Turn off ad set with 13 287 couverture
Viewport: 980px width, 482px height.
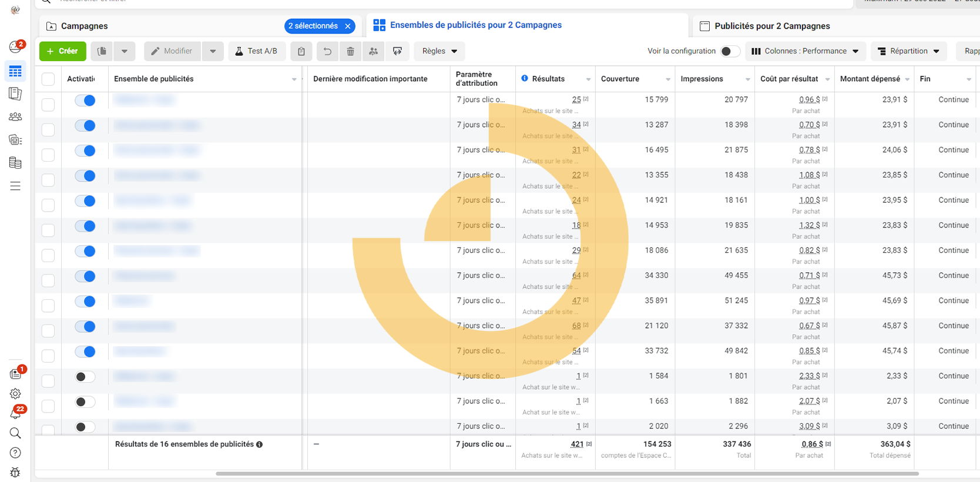pos(85,125)
